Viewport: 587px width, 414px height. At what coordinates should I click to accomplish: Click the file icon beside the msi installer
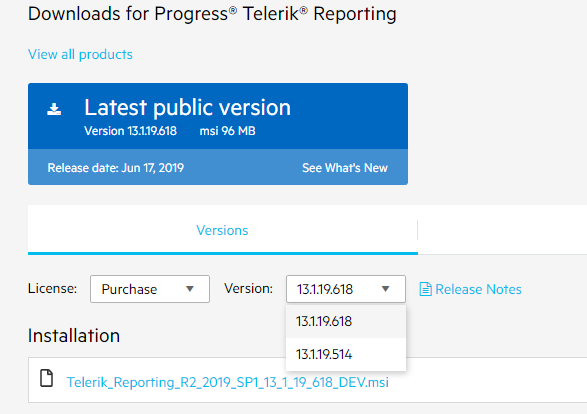46,378
